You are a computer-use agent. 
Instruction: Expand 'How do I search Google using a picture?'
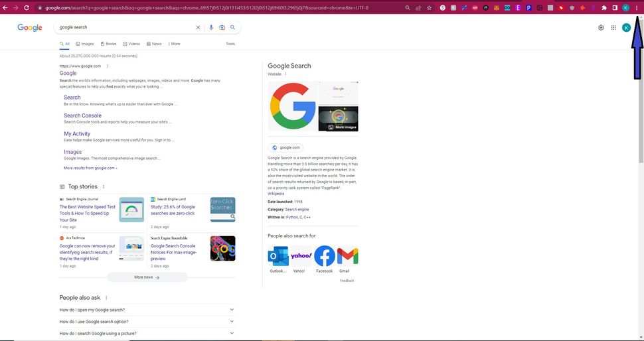(147, 333)
